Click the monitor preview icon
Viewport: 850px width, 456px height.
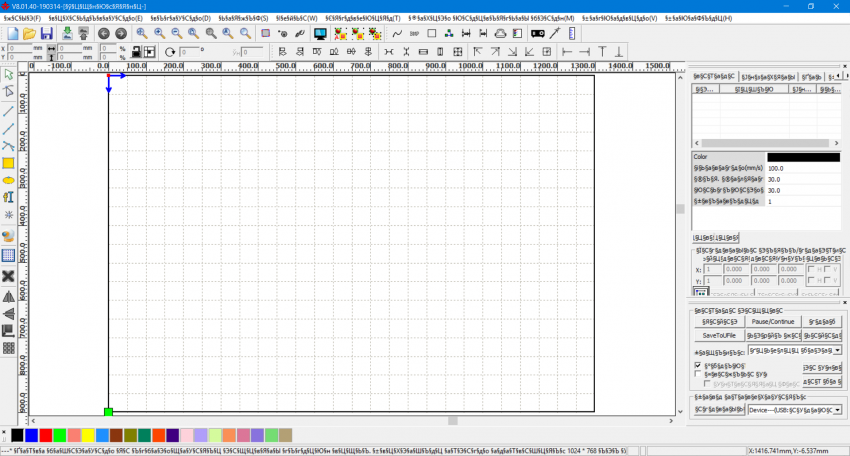point(320,33)
